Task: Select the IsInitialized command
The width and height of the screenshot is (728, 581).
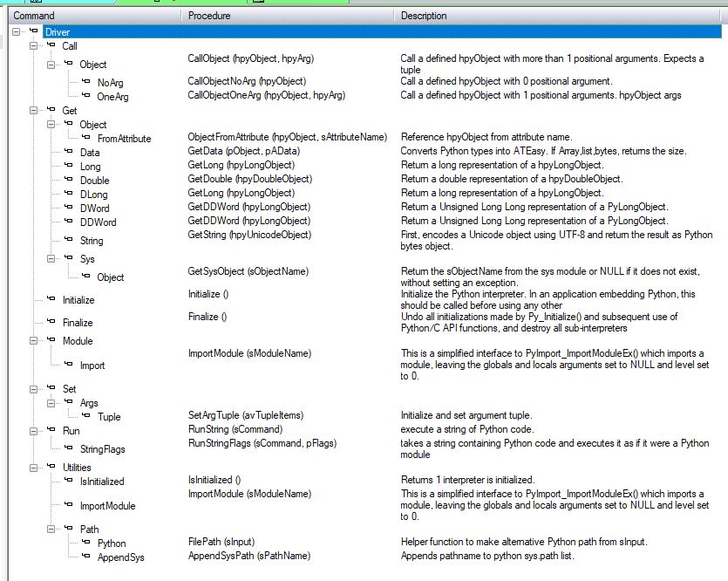Action: [x=102, y=482]
